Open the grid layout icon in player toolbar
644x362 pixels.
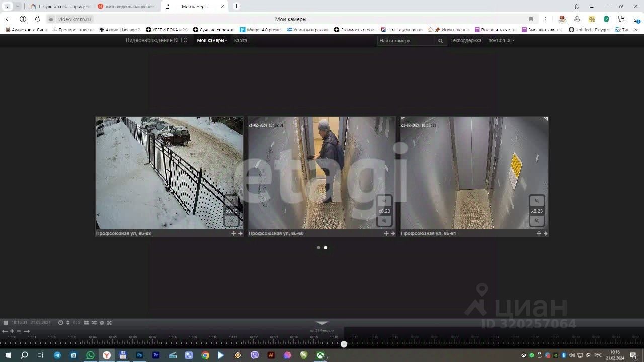[86, 323]
